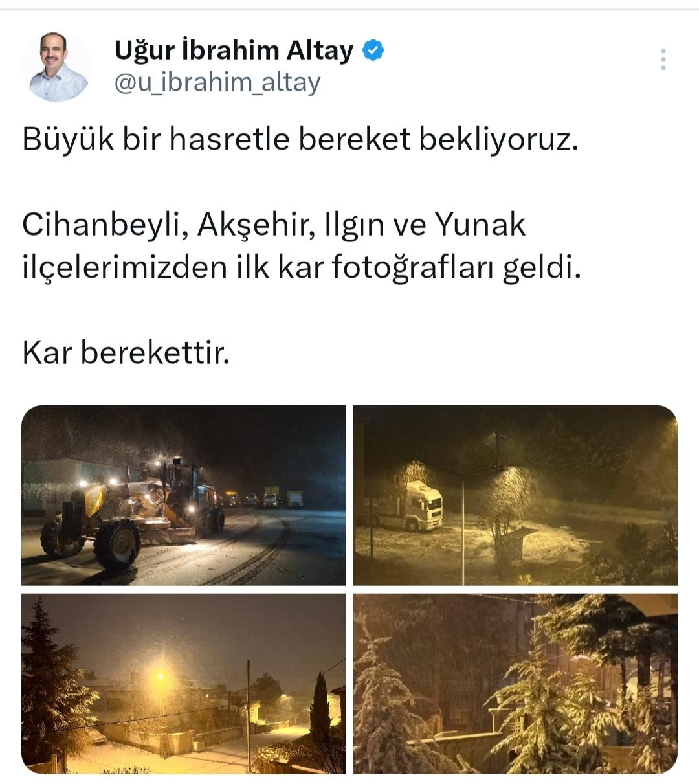View the photo with the parked white truck
This screenshot has height=784, width=699.
point(515,495)
